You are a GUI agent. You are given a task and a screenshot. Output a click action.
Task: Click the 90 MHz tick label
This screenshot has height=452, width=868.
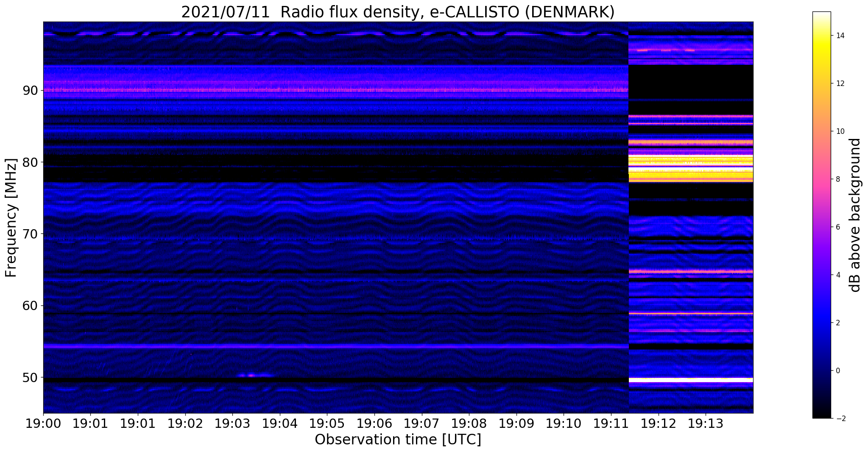coord(30,90)
